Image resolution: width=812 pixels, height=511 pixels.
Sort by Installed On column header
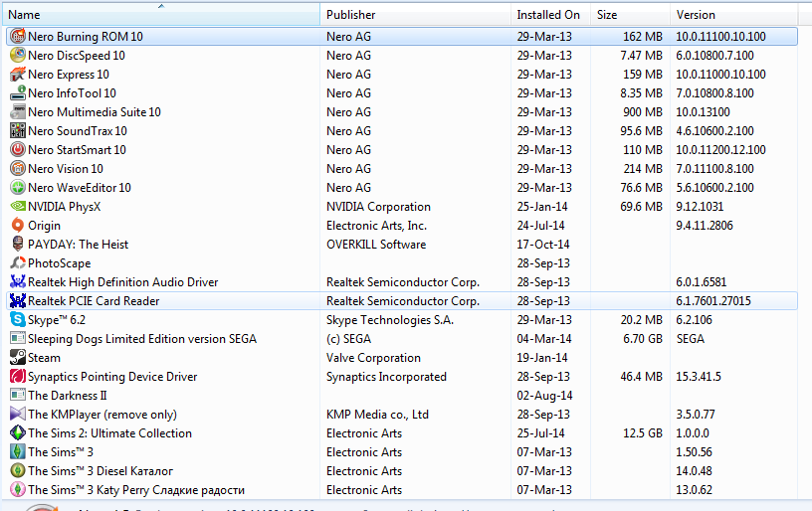tap(548, 15)
